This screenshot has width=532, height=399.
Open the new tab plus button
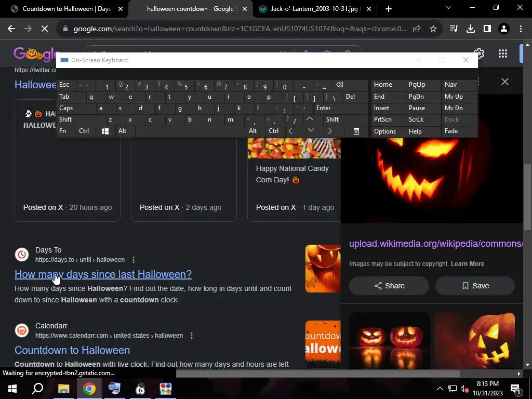pos(389,9)
